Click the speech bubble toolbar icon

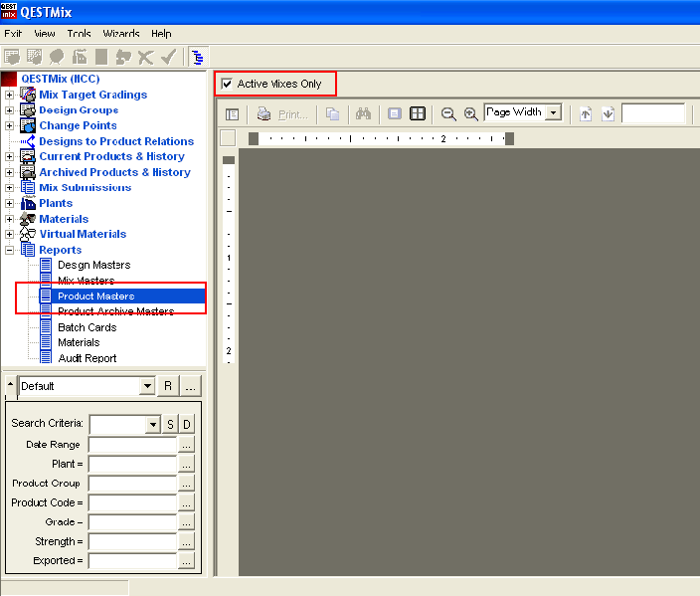[x=57, y=57]
